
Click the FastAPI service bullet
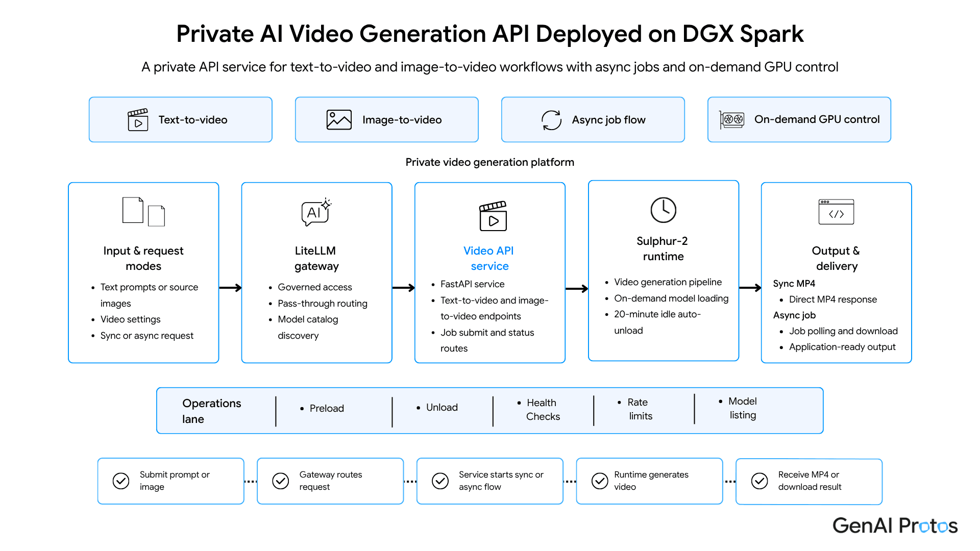click(x=472, y=284)
